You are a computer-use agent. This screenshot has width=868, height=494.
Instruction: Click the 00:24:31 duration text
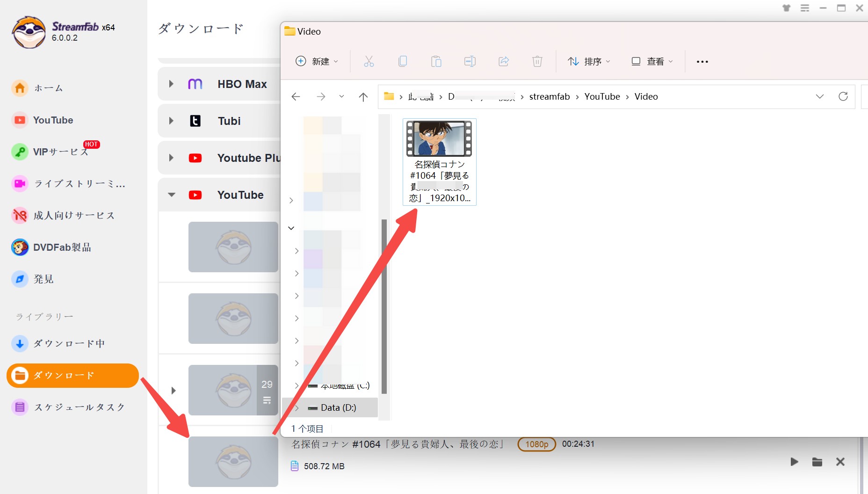(578, 444)
